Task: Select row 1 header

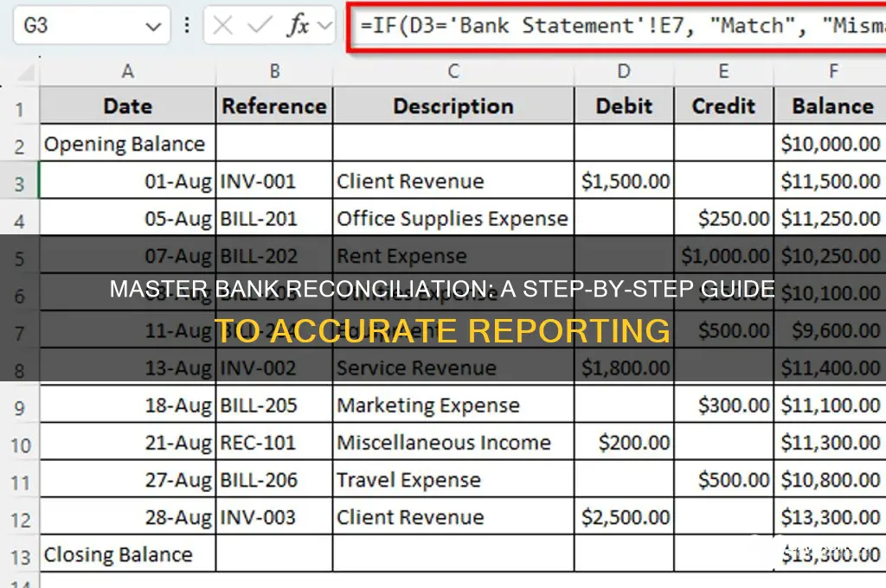Action: click(x=19, y=108)
